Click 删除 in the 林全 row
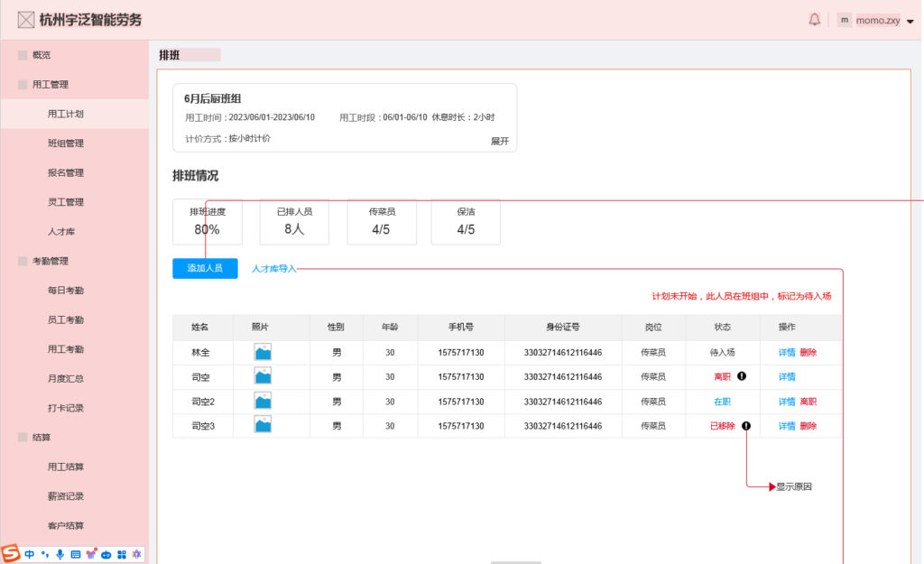Viewport: 924px width, 564px height. click(808, 353)
